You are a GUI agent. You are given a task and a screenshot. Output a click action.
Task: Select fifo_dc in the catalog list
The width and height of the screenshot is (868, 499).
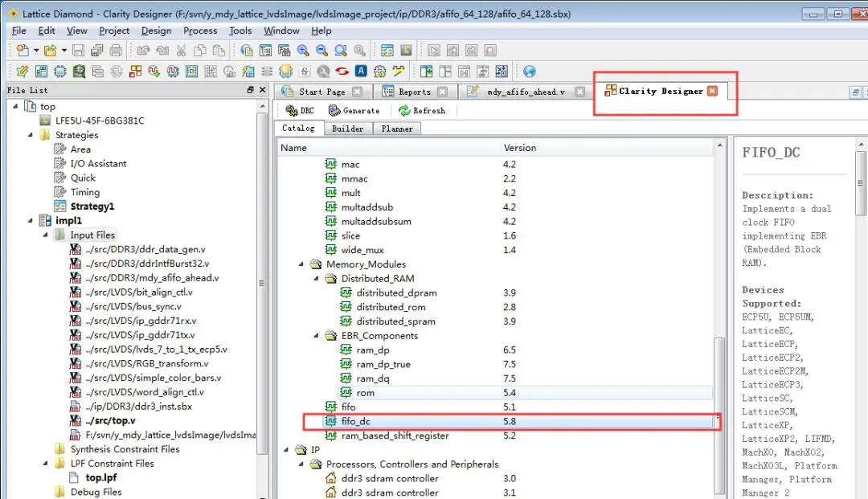[355, 421]
